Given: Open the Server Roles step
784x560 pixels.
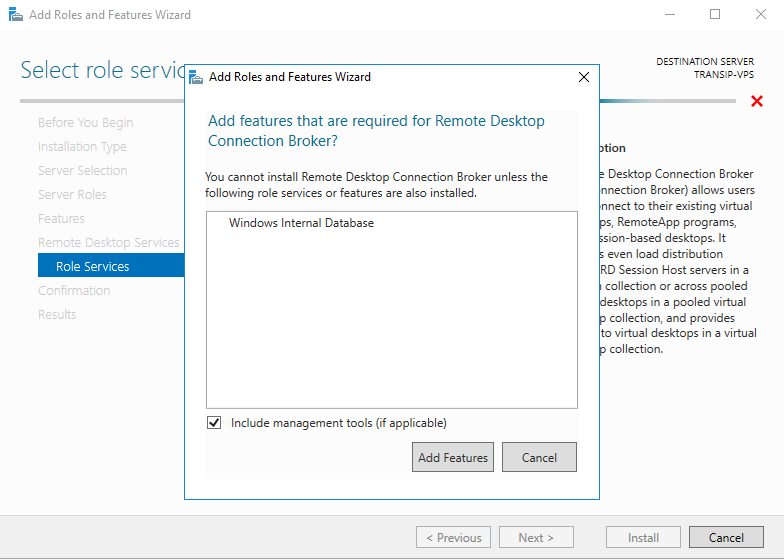Looking at the screenshot, I should click(72, 194).
